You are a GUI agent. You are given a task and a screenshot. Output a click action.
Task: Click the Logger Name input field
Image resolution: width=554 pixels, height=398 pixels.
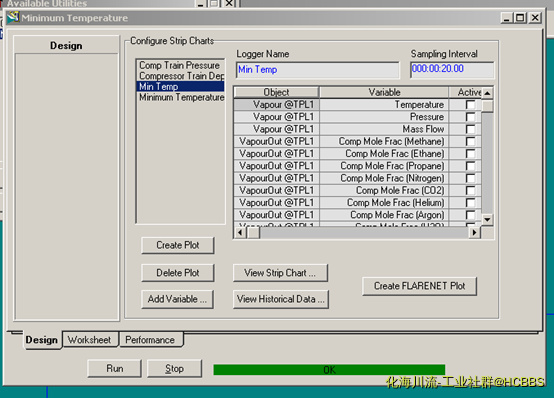point(318,70)
